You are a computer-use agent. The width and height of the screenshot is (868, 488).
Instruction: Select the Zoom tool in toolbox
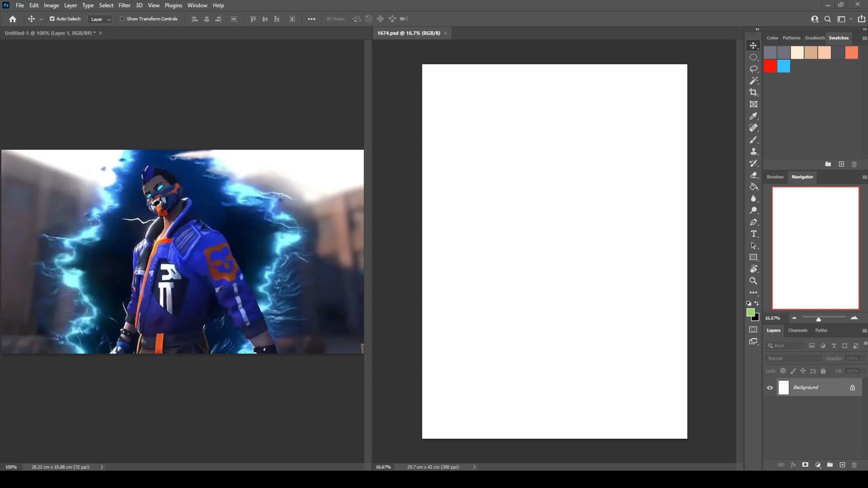pos(753,281)
